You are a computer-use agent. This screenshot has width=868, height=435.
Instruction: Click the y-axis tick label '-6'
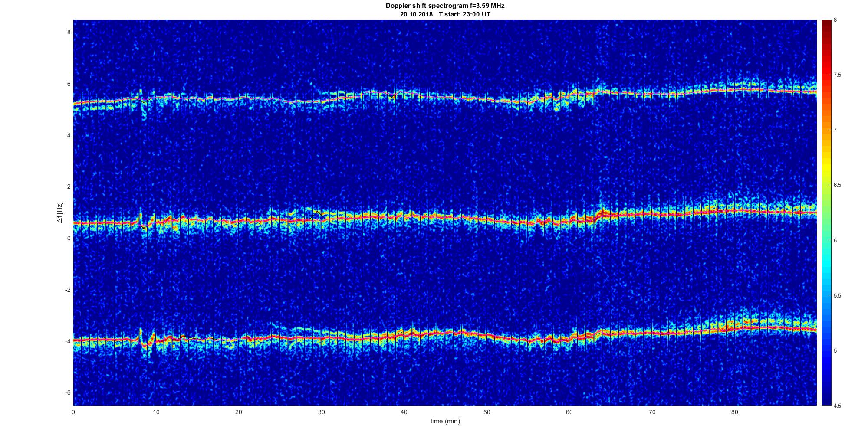[68, 393]
